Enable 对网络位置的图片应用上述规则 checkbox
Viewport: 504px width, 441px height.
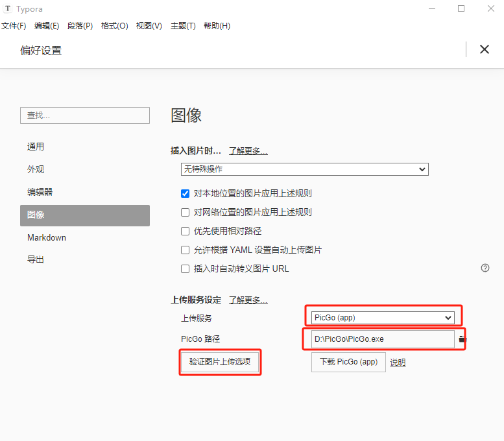coord(185,212)
